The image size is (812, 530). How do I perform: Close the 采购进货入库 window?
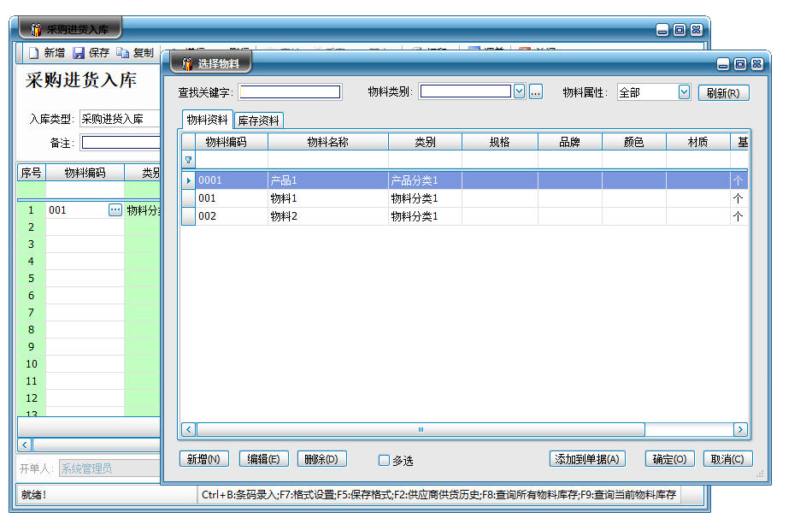click(x=696, y=30)
